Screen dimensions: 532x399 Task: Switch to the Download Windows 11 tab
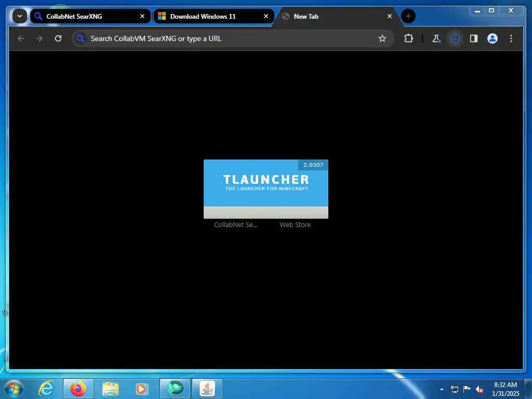214,16
